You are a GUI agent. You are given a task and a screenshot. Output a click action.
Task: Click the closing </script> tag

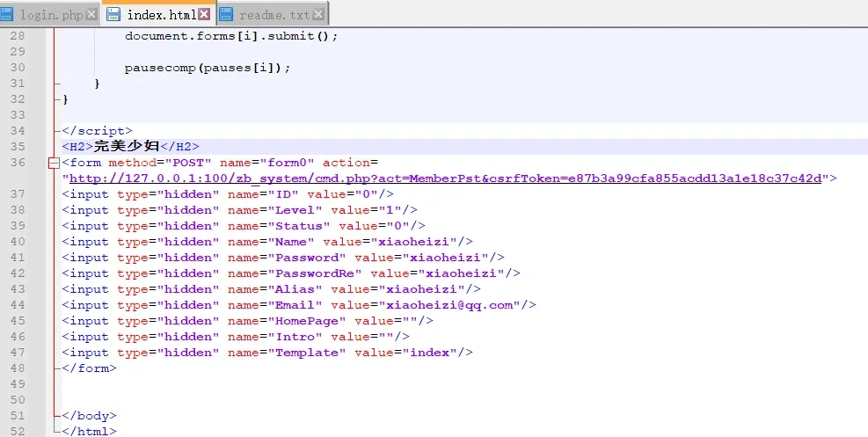97,131
